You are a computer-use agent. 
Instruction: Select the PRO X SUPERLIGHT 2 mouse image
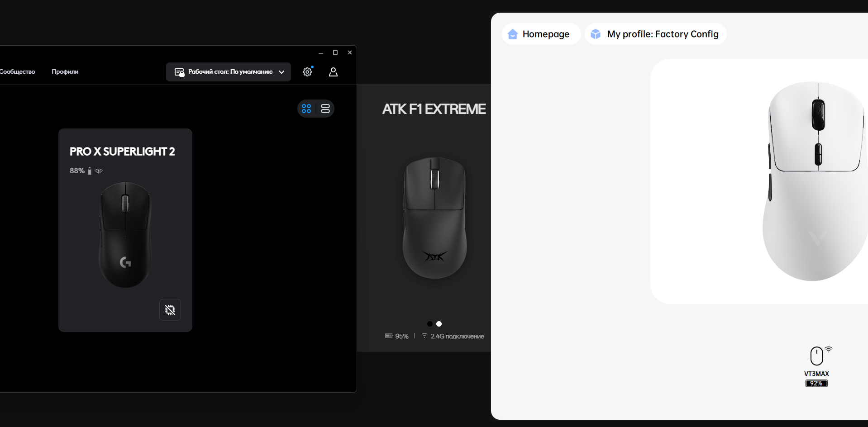pyautogui.click(x=125, y=235)
